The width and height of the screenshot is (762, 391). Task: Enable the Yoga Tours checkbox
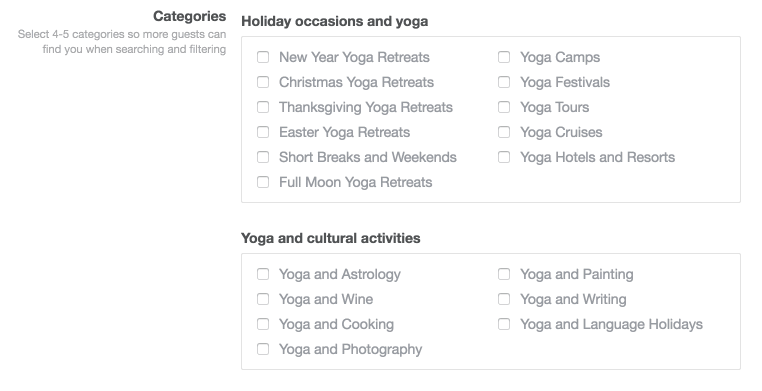coord(504,107)
